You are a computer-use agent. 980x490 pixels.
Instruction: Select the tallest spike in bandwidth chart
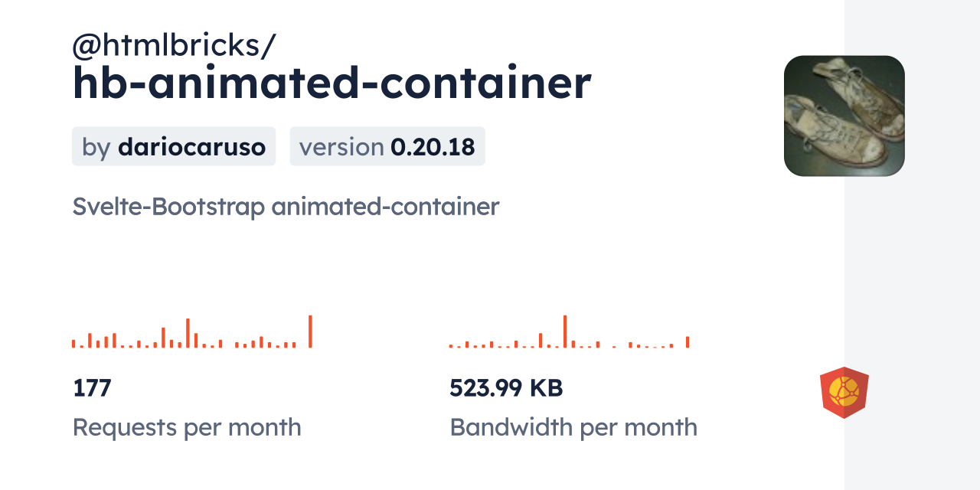click(565, 332)
